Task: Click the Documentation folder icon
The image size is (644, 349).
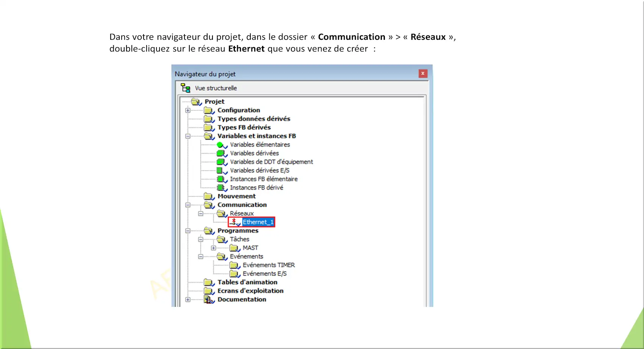Action: click(209, 300)
